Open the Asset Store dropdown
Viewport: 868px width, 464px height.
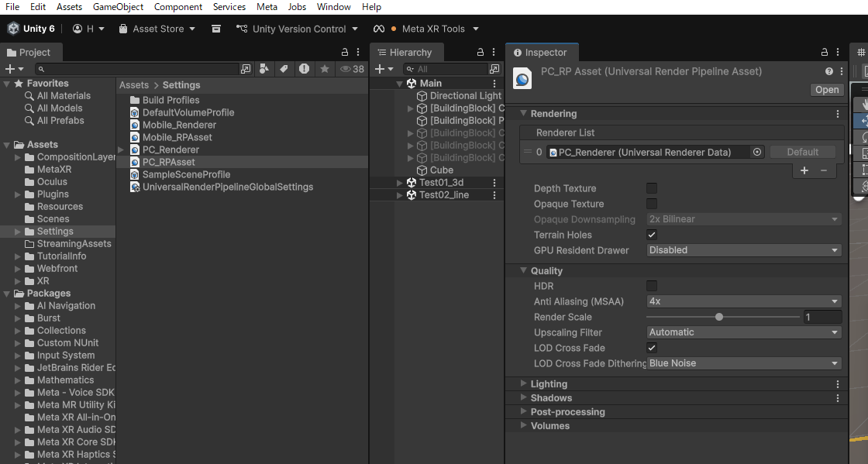tap(157, 29)
